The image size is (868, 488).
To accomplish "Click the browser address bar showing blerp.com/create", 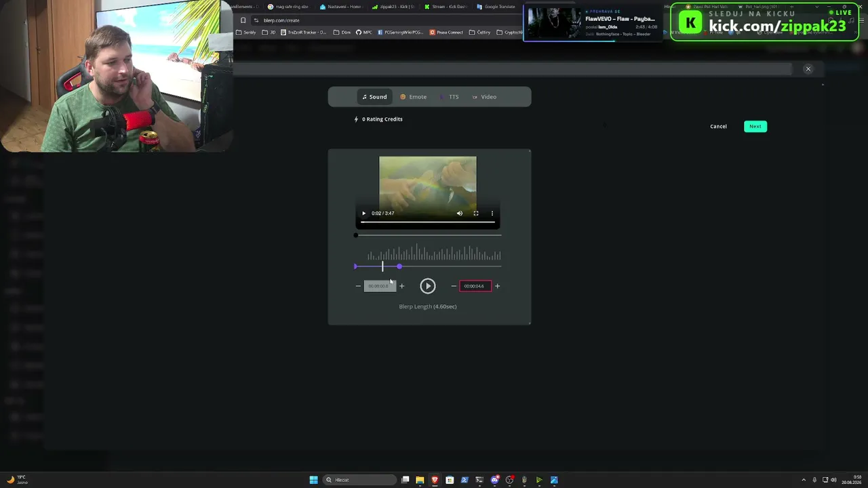I will click(x=387, y=20).
